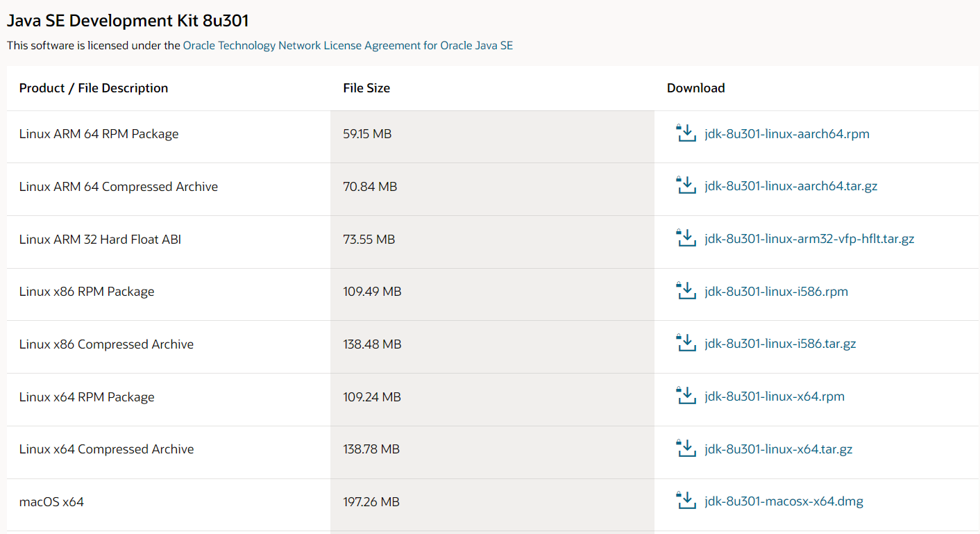Click download icon for jdk-8u301-linux-aarch64.rpm

(686, 133)
